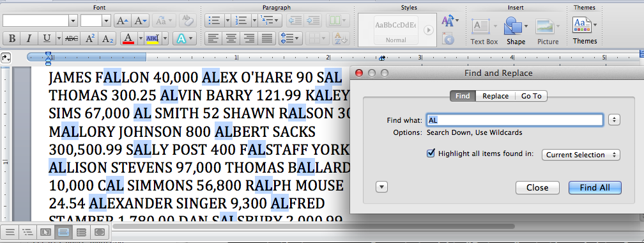Insert a Text Box
644x243 pixels.
click(x=484, y=31)
